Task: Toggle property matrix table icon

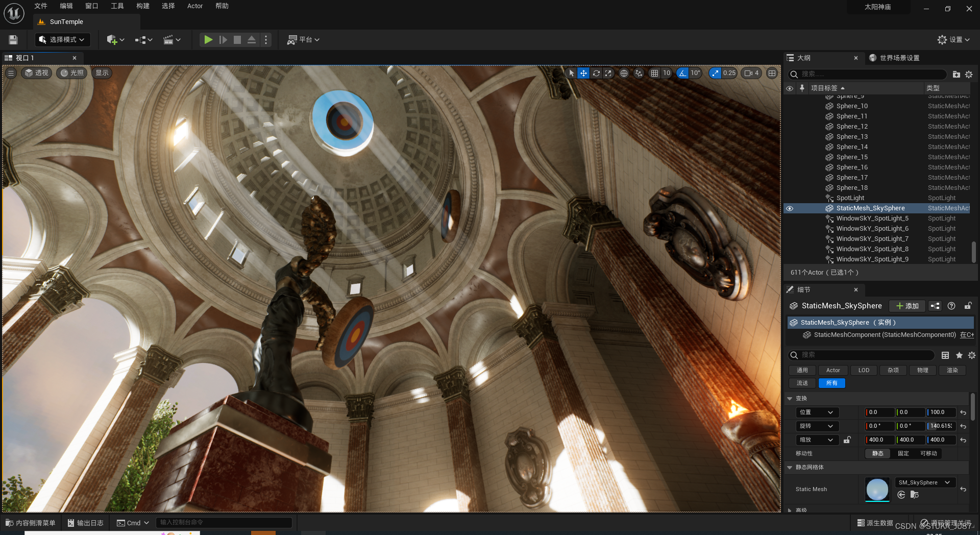Action: click(x=945, y=355)
